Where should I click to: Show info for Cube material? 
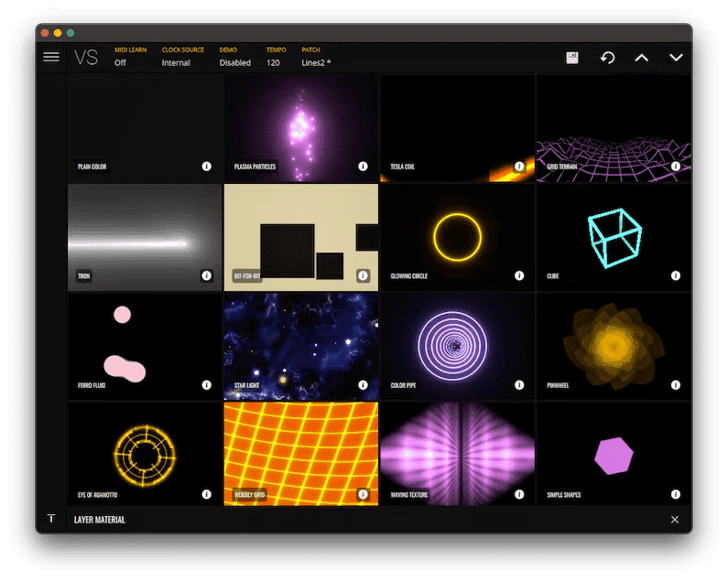pos(676,275)
